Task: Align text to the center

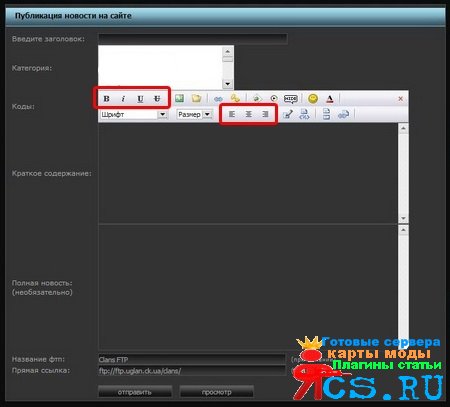Action: pos(248,114)
